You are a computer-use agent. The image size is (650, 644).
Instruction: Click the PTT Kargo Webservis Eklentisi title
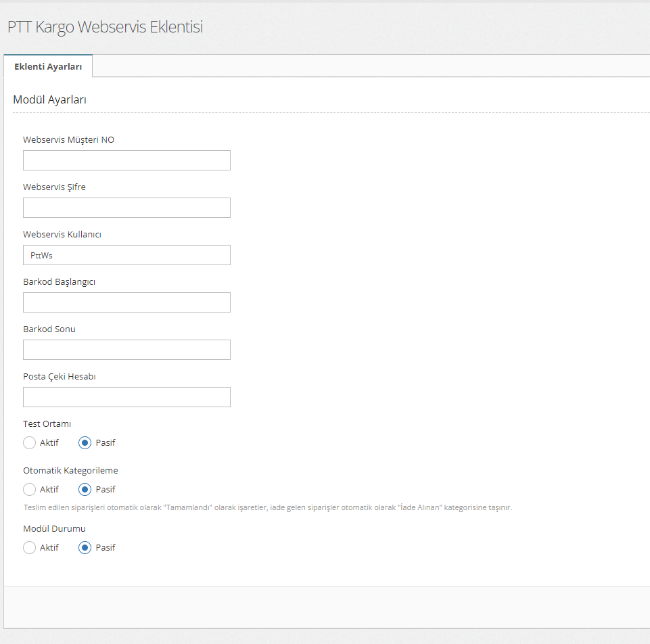pyautogui.click(x=105, y=27)
